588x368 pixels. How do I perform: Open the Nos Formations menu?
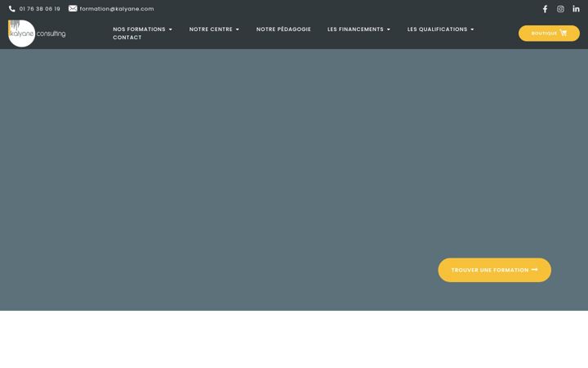[139, 29]
